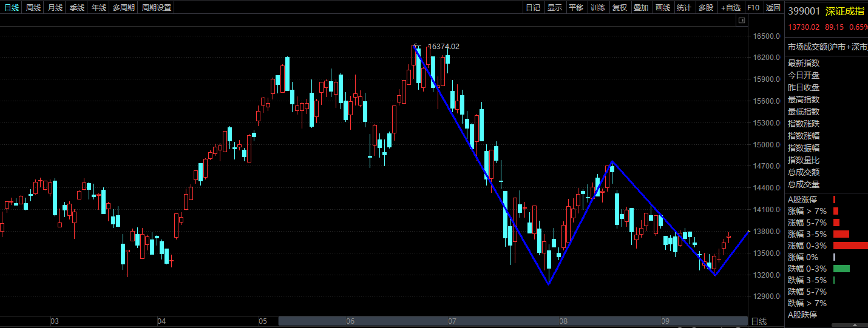
Task: Click the 深证成指 index name
Action: coord(845,11)
